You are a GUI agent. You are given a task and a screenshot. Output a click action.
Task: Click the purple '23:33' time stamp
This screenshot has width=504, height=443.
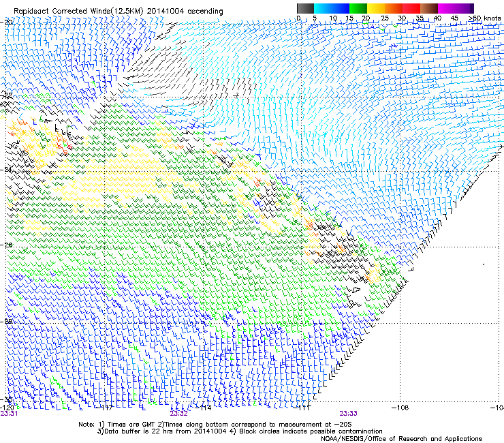click(x=349, y=414)
